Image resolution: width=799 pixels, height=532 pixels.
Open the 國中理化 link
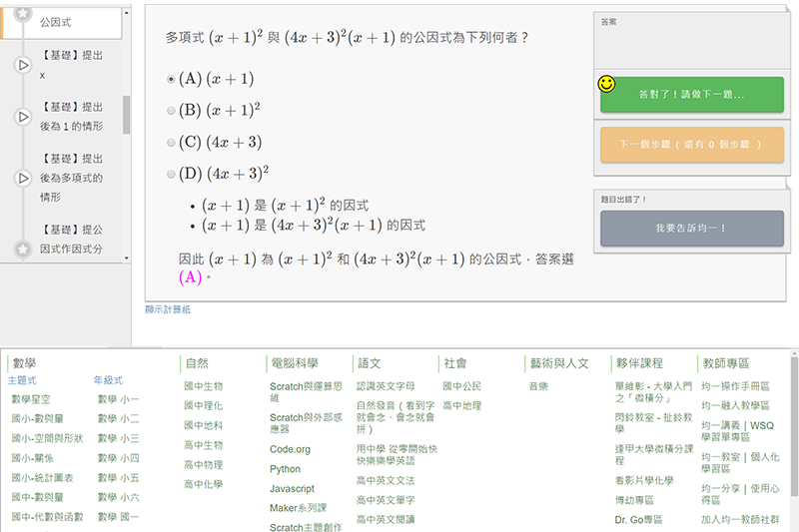click(204, 406)
